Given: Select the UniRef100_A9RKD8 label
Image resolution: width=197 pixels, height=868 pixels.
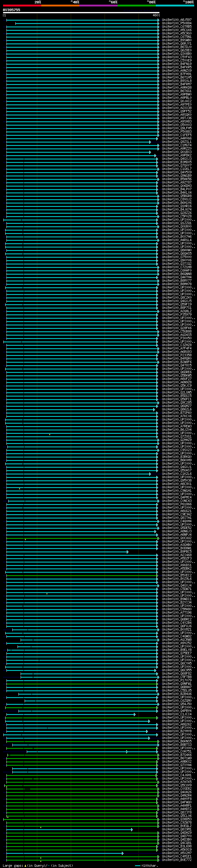Looking at the screenshot, I should [x=177, y=88].
